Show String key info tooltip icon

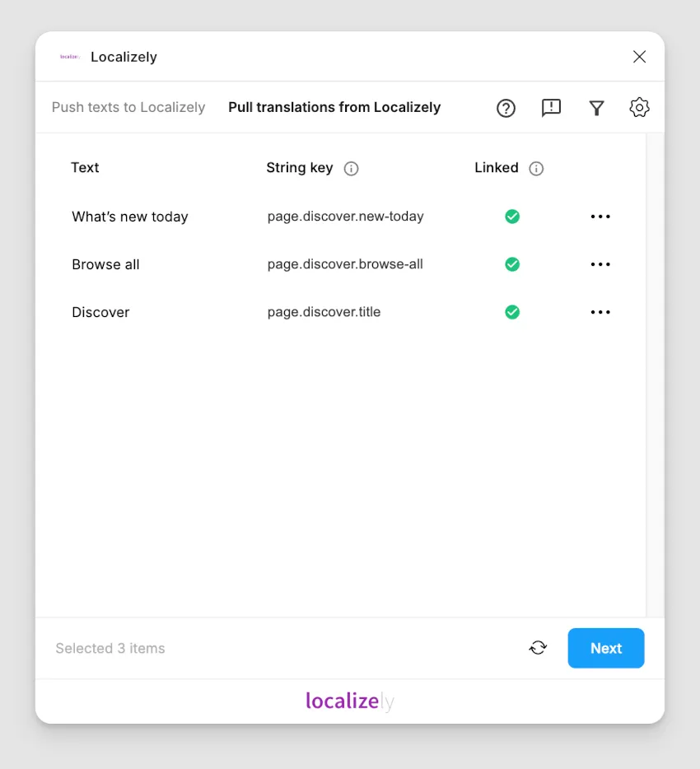(351, 169)
